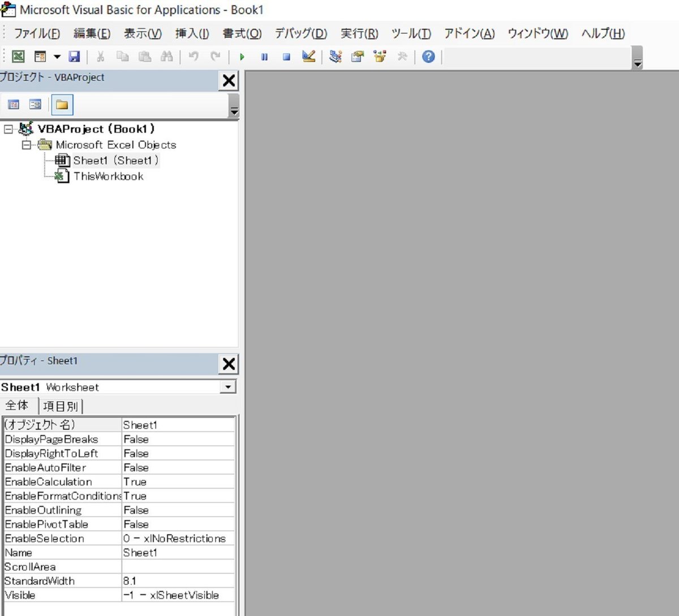
Task: Save Book1 with the floppy disk icon
Action: click(x=74, y=57)
